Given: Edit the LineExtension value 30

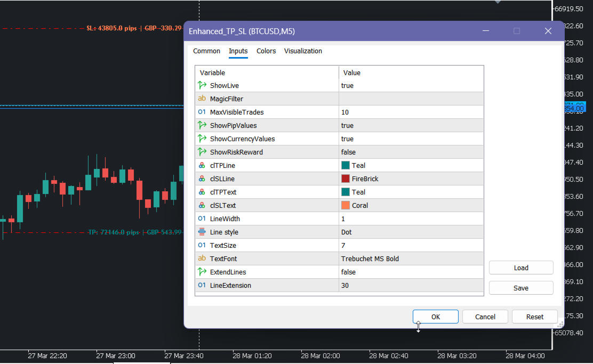Looking at the screenshot, I should tap(411, 285).
